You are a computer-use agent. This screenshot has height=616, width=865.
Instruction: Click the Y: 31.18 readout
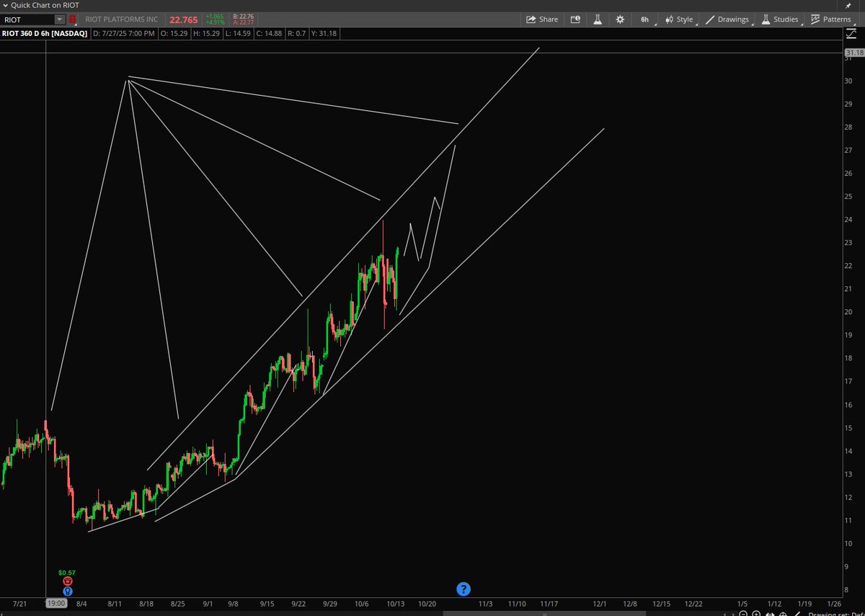click(x=323, y=33)
